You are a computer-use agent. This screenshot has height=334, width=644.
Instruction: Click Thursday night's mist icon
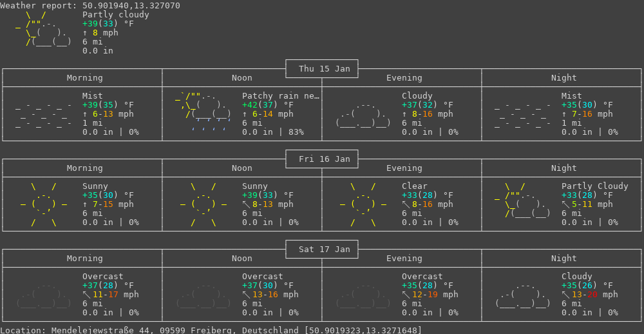click(x=523, y=114)
